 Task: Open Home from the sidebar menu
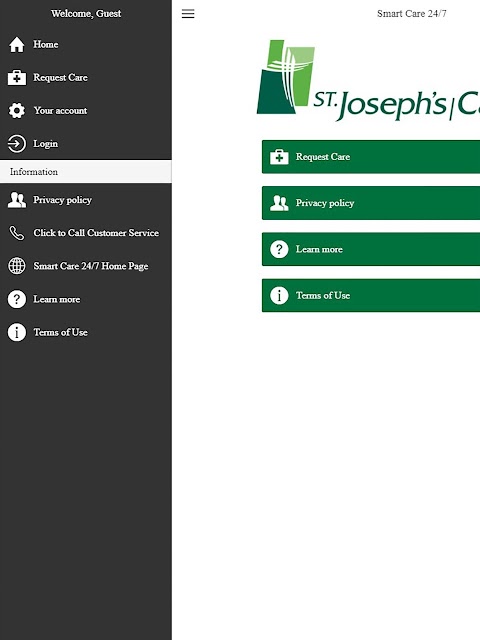(86, 44)
